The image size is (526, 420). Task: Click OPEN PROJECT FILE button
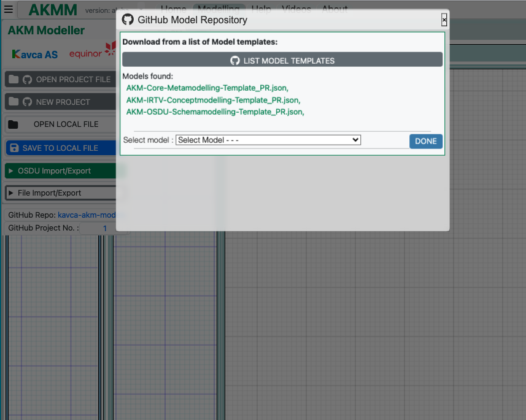click(x=61, y=80)
